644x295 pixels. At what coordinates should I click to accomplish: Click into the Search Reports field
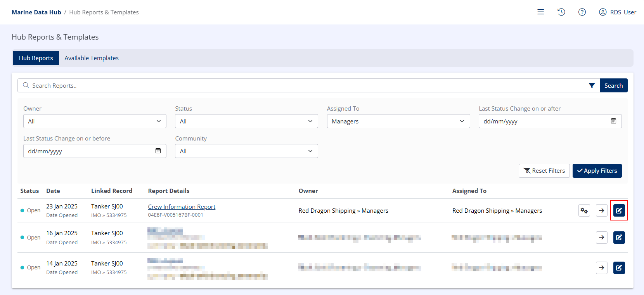click(303, 85)
